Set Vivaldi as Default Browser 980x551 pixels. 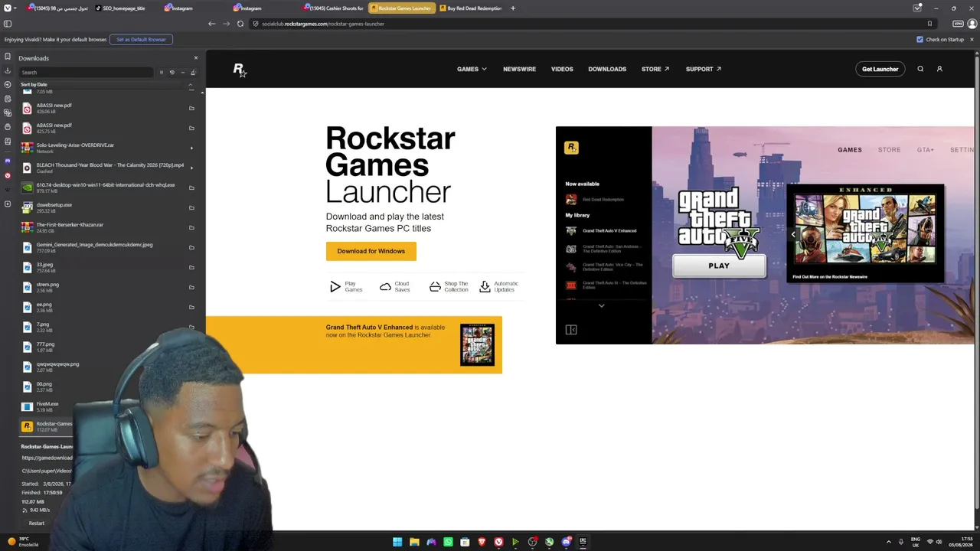(x=141, y=39)
